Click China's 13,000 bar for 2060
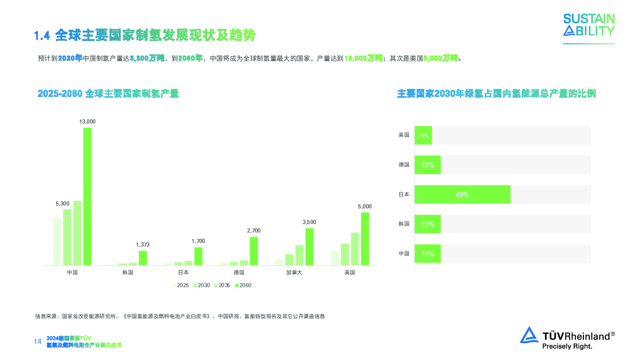The height and width of the screenshot is (362, 644). [87, 196]
